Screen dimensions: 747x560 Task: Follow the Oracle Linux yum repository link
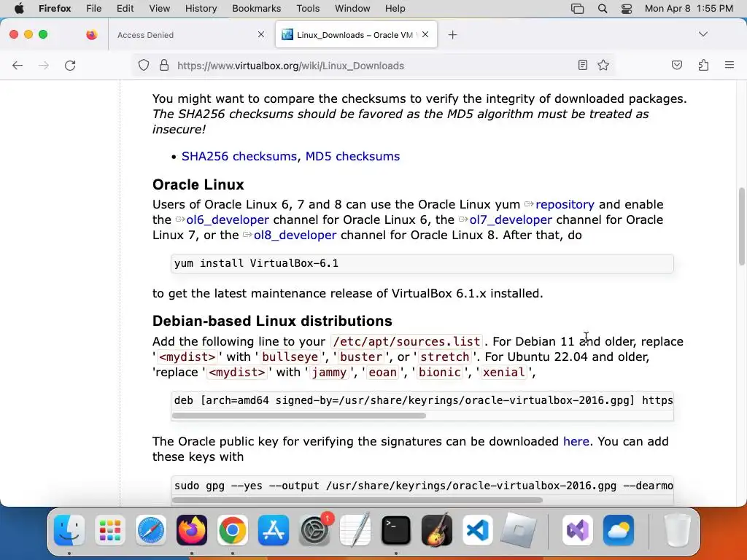[x=565, y=204]
